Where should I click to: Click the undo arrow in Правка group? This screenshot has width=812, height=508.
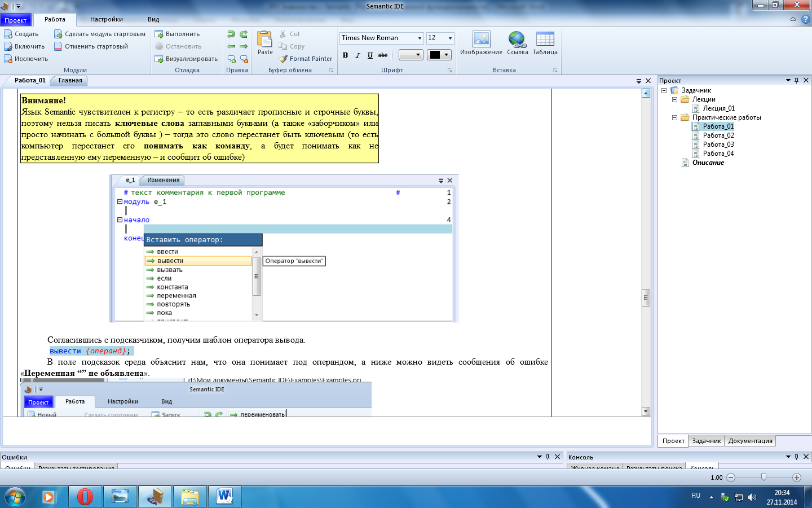pos(231,34)
